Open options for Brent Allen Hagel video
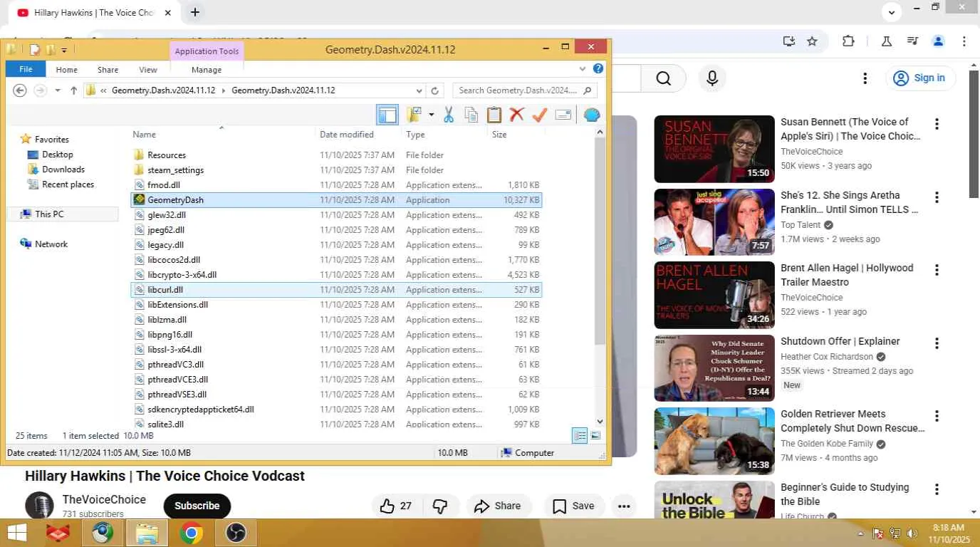 coord(937,270)
